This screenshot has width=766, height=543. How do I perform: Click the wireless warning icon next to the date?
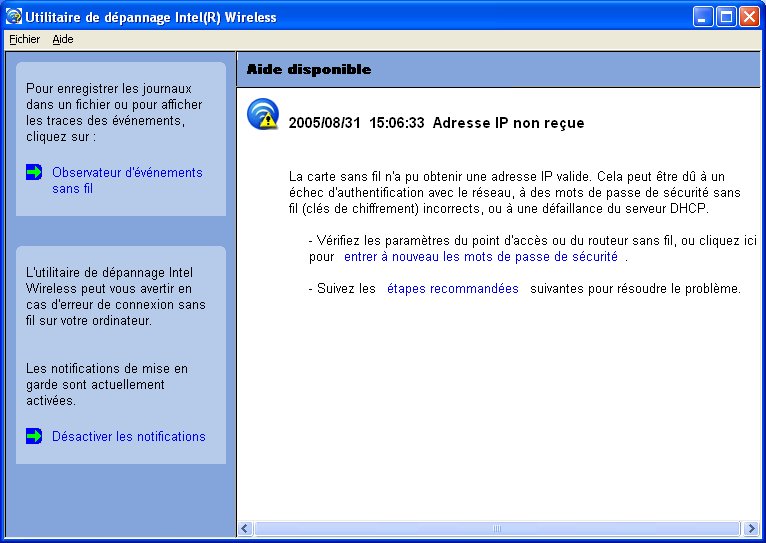(263, 114)
